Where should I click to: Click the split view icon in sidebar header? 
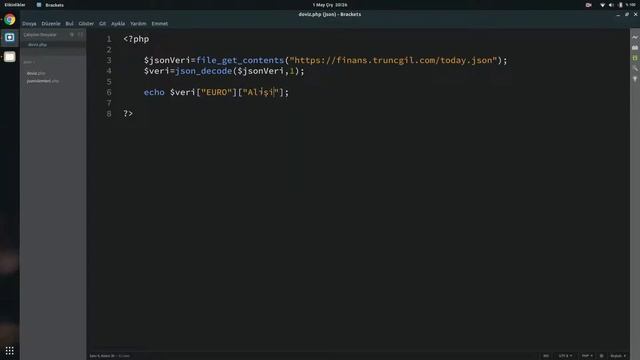(80, 35)
